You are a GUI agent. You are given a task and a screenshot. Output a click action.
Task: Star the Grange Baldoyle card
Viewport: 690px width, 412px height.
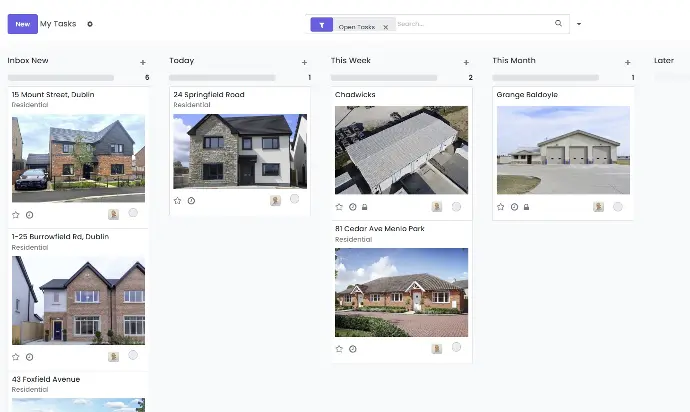500,207
